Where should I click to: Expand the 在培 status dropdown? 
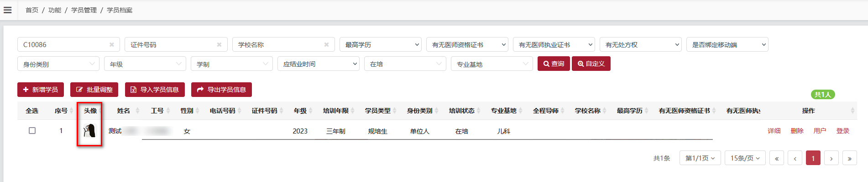point(405,64)
